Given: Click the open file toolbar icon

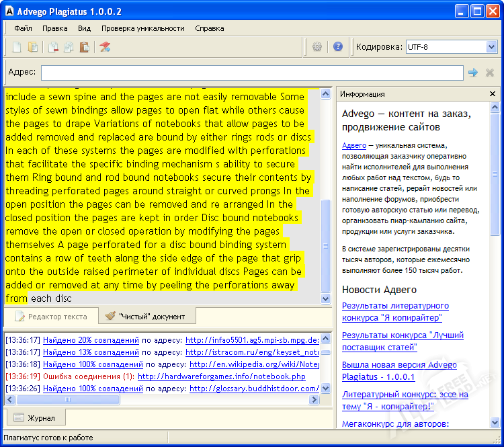Looking at the screenshot, I should (32, 47).
